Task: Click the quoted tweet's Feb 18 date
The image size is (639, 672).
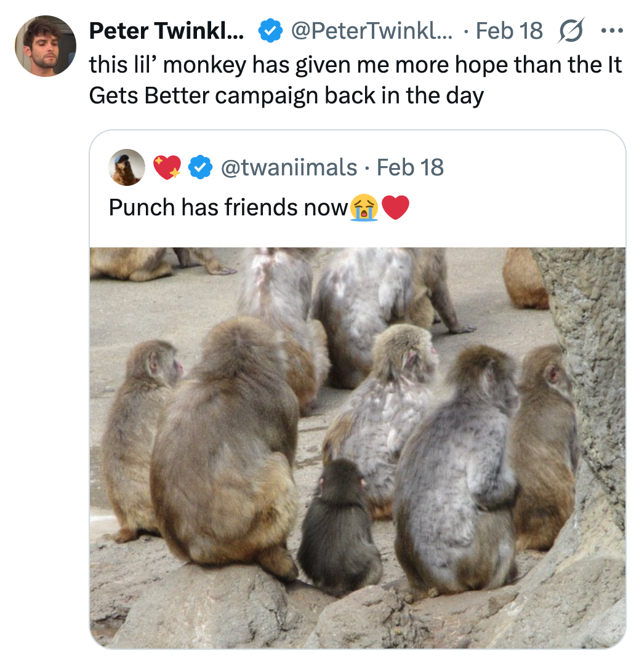Action: pyautogui.click(x=410, y=167)
